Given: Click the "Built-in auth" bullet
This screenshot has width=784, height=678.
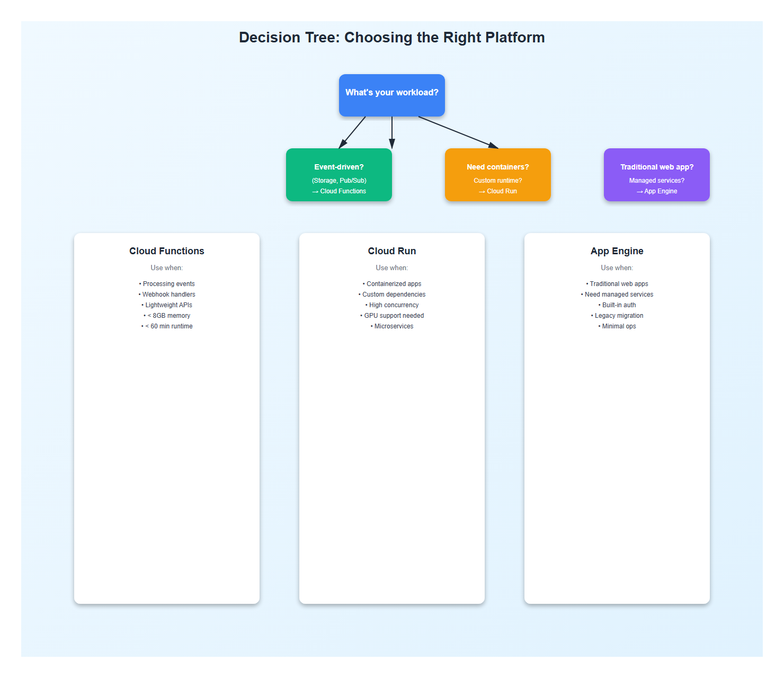Looking at the screenshot, I should (617, 305).
